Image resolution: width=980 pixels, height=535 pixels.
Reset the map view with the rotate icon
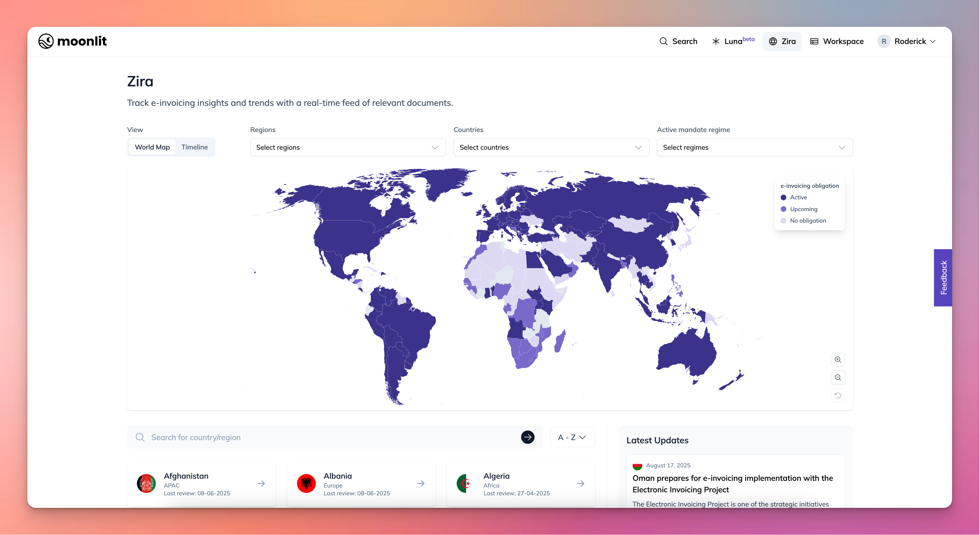tap(838, 395)
